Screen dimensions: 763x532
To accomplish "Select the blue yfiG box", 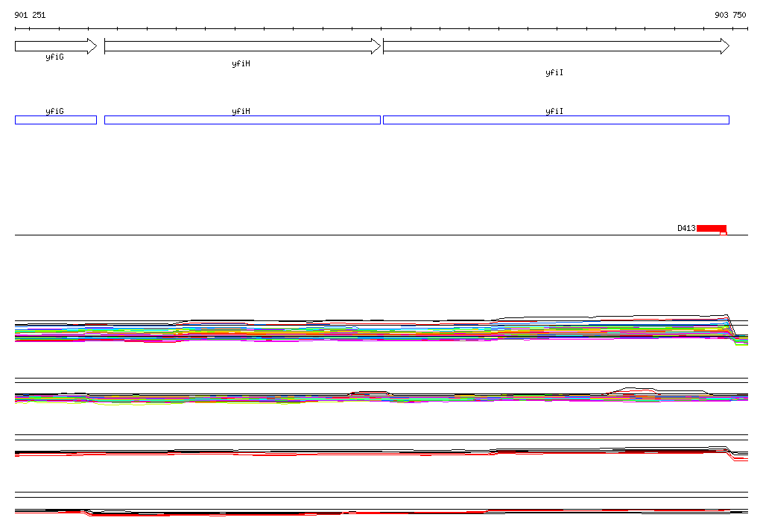I will click(56, 120).
